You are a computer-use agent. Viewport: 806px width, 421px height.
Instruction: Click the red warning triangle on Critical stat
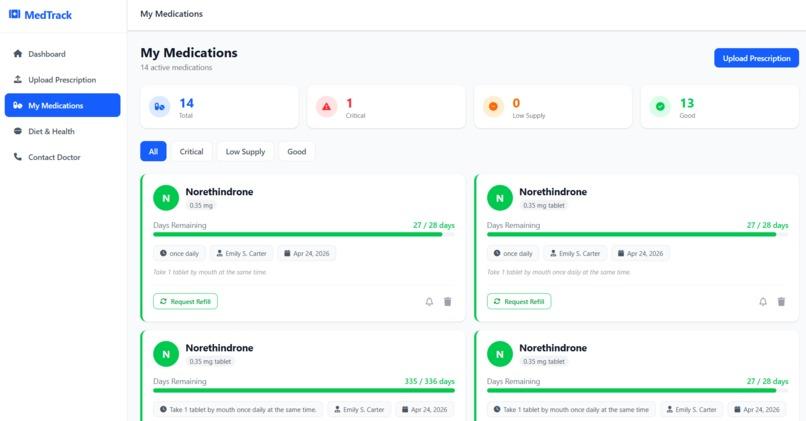pos(326,106)
